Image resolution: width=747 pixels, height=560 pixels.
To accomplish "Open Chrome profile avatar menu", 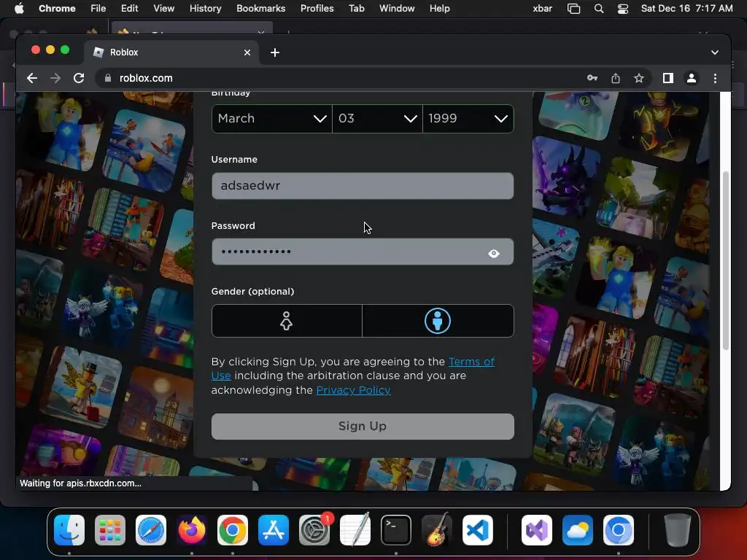I will [692, 78].
